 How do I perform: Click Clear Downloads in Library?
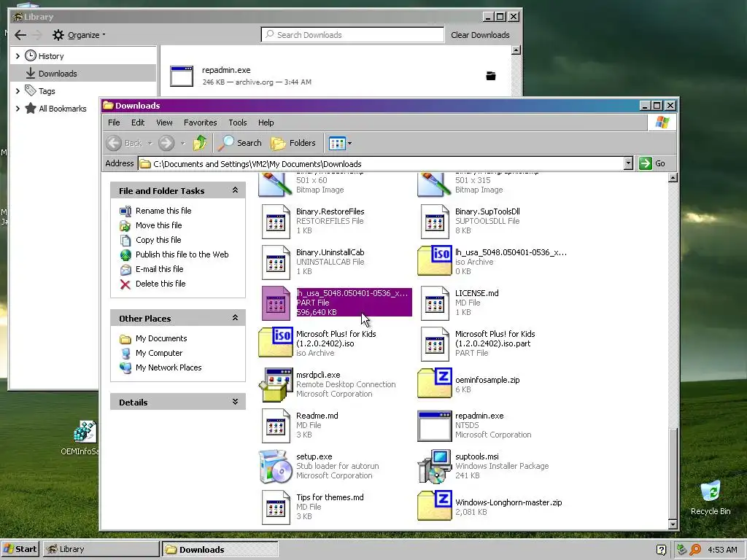[x=480, y=35]
